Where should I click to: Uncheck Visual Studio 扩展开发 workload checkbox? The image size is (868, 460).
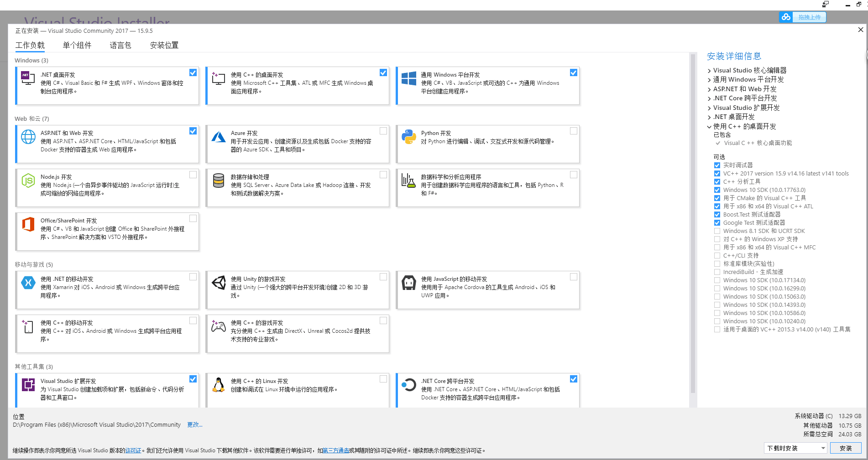pyautogui.click(x=193, y=379)
